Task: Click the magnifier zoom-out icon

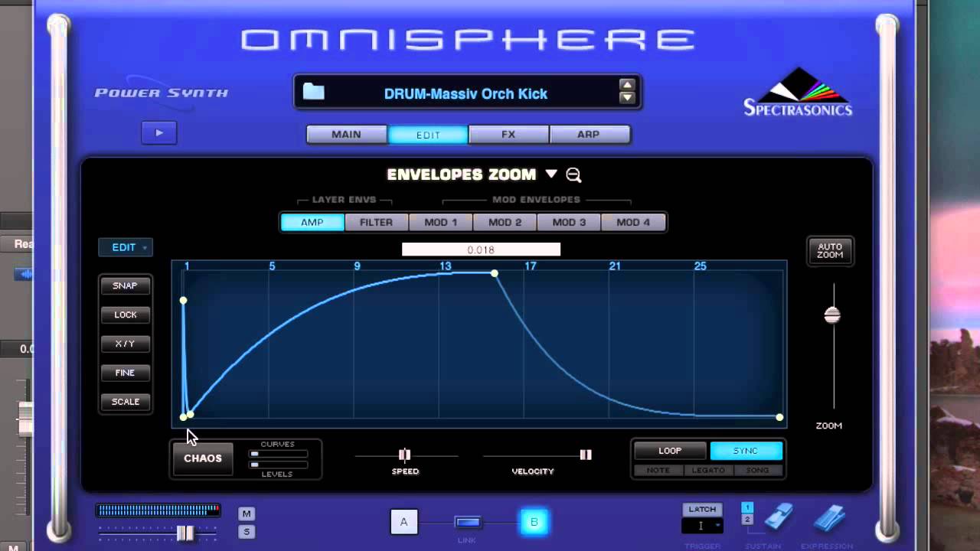Action: click(x=573, y=175)
